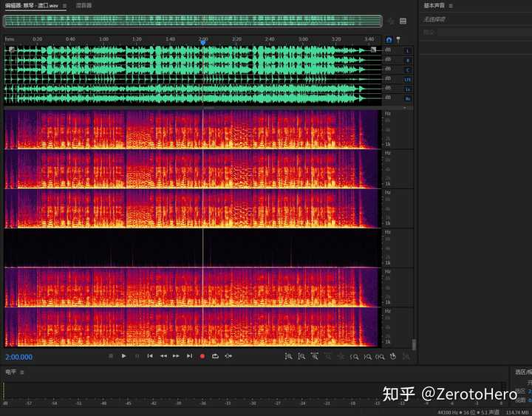Open the Essential Sound panel menu icon
The image size is (532, 416).
pyautogui.click(x=451, y=6)
